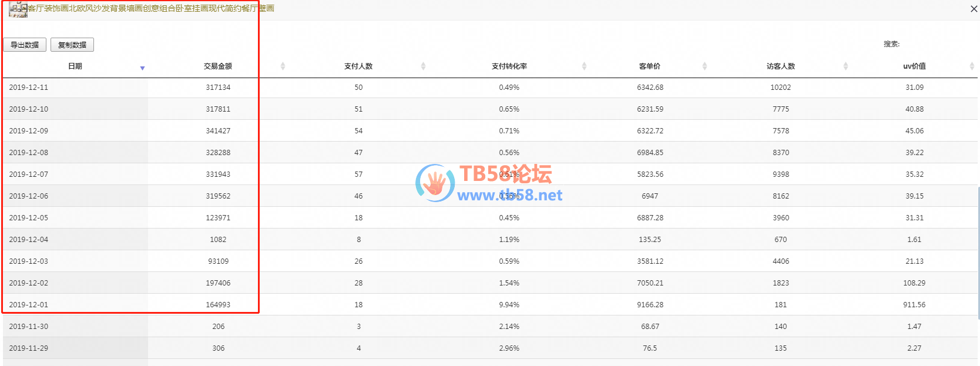Click the uv价值 column sort icon
The width and height of the screenshot is (980, 366).
972,66
